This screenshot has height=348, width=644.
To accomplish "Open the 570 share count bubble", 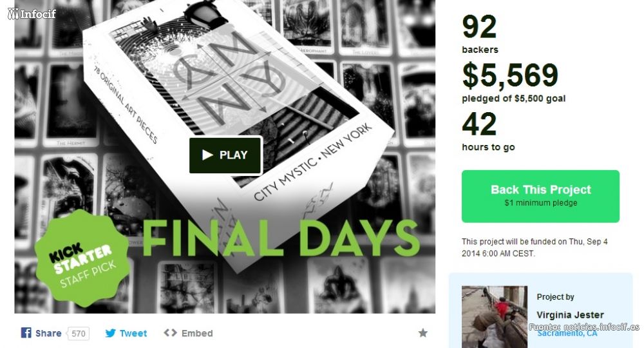I will (78, 333).
